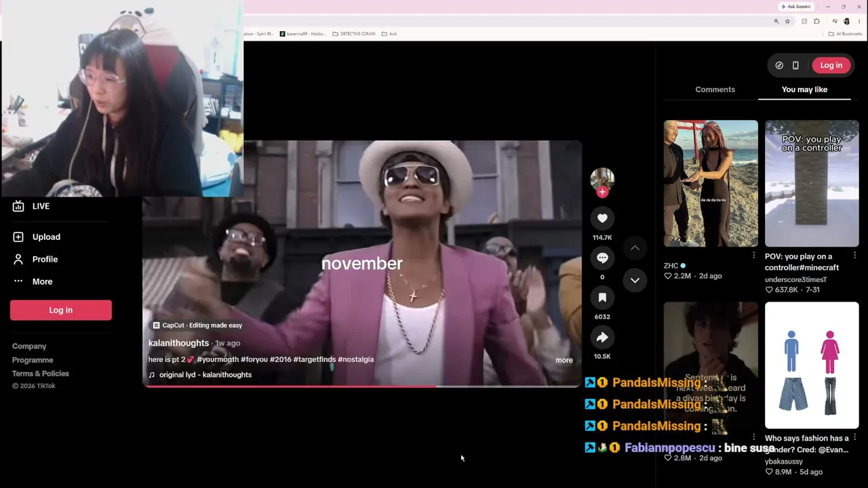This screenshot has height=488, width=868.
Task: Click the #targetfinds hashtag
Action: click(315, 359)
